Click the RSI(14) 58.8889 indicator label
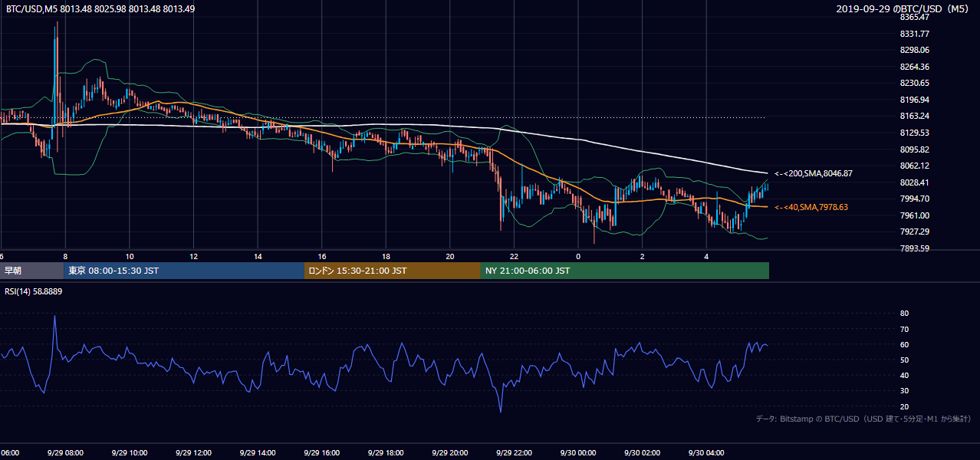This screenshot has width=980, height=460. (x=34, y=291)
